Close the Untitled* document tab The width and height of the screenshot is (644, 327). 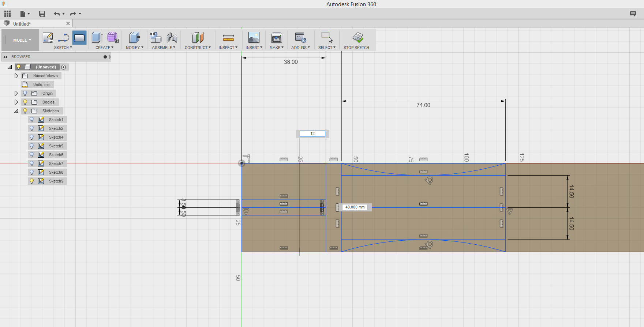click(68, 23)
